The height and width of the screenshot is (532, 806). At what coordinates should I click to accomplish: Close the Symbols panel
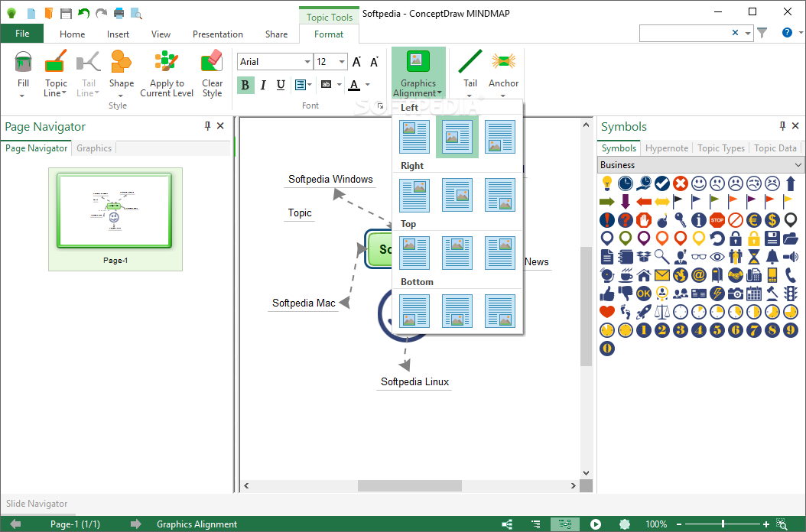[795, 125]
